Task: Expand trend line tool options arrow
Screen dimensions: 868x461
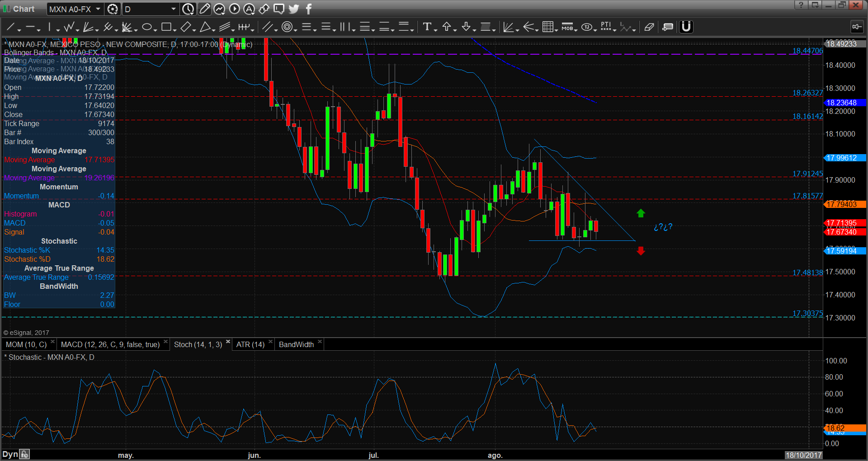Action: point(19,30)
